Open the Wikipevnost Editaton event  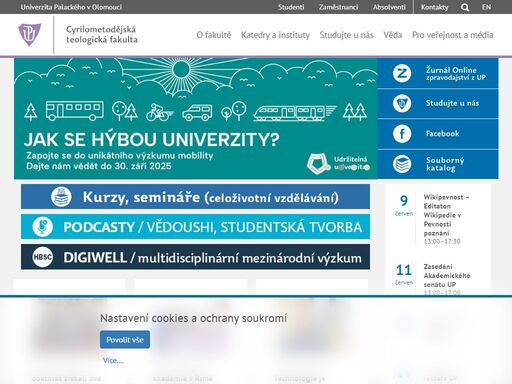tap(446, 215)
